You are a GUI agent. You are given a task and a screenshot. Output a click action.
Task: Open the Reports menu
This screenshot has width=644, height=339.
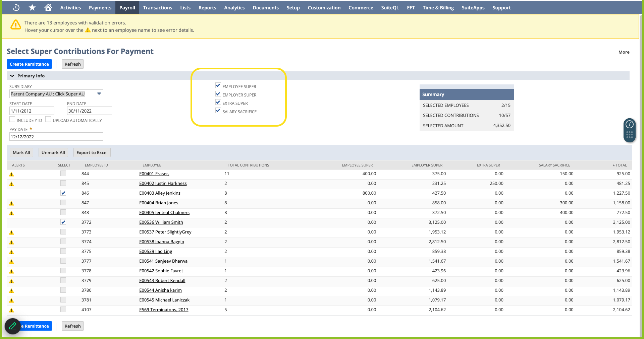pyautogui.click(x=207, y=7)
